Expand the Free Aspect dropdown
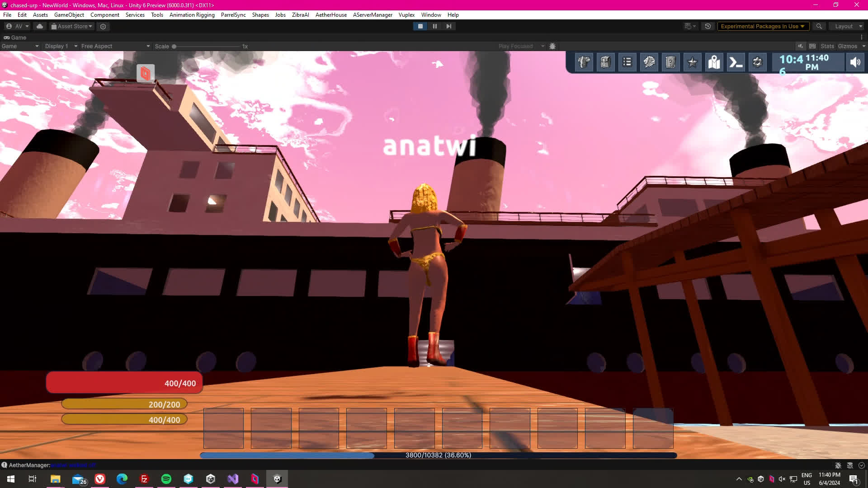Screen dimensions: 868x488 click(x=115, y=46)
